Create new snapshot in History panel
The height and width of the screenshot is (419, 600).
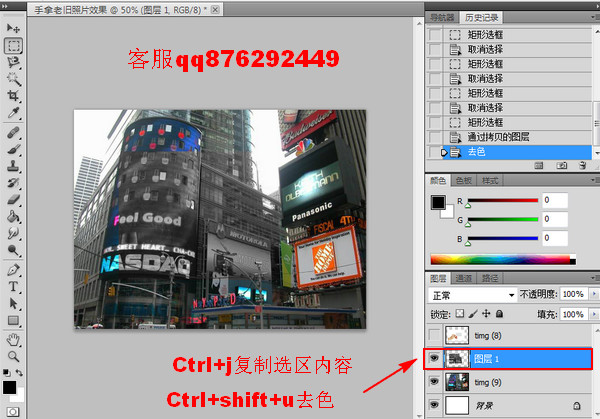(x=561, y=166)
